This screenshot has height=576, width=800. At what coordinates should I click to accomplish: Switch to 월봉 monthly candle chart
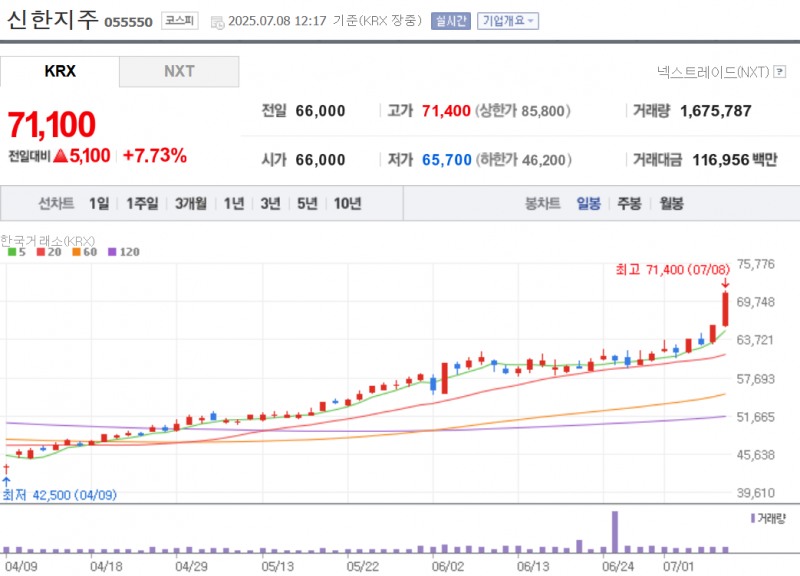[x=671, y=203]
